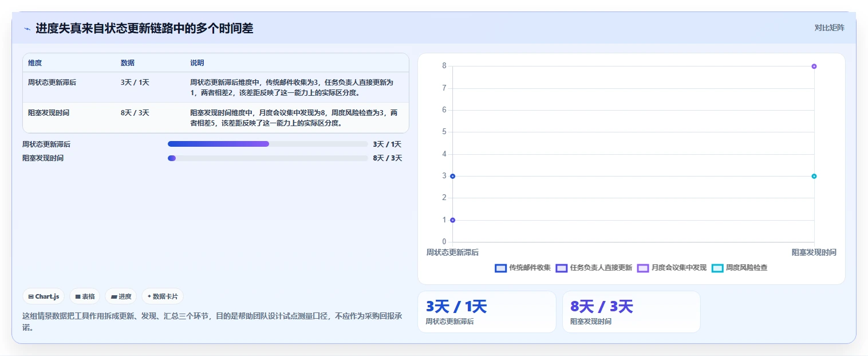Image resolution: width=868 pixels, height=356 pixels.
Task: Click the 8天 / 3天 table data cell
Action: click(135, 113)
